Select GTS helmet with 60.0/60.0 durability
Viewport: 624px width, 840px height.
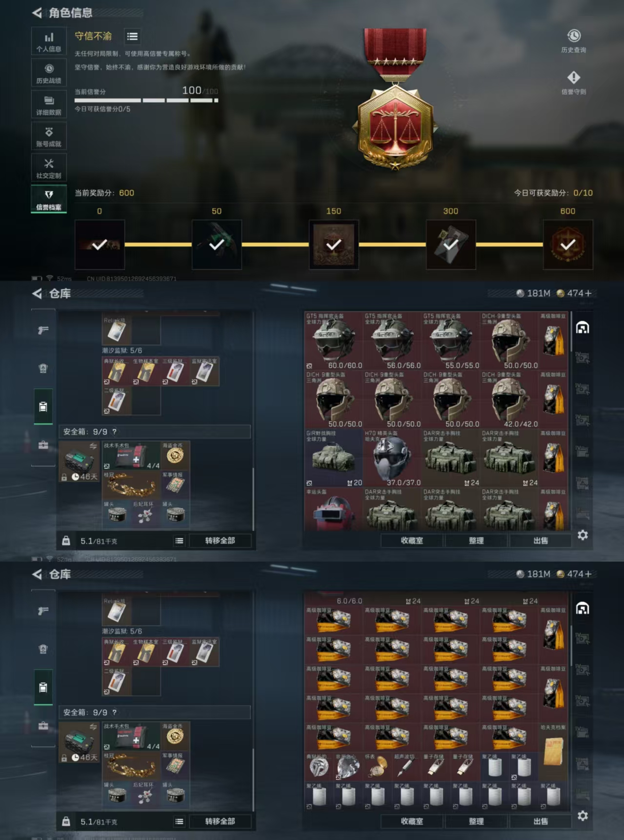point(334,341)
